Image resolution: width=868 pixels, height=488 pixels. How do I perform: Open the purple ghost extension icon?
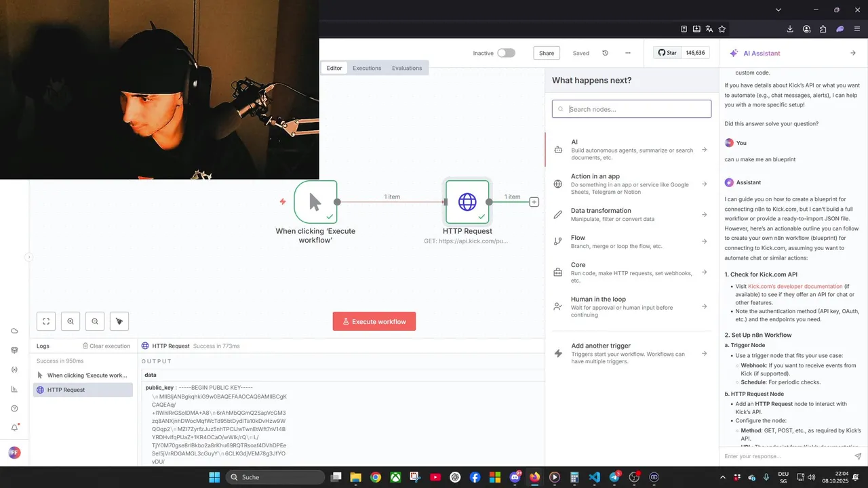coord(840,29)
